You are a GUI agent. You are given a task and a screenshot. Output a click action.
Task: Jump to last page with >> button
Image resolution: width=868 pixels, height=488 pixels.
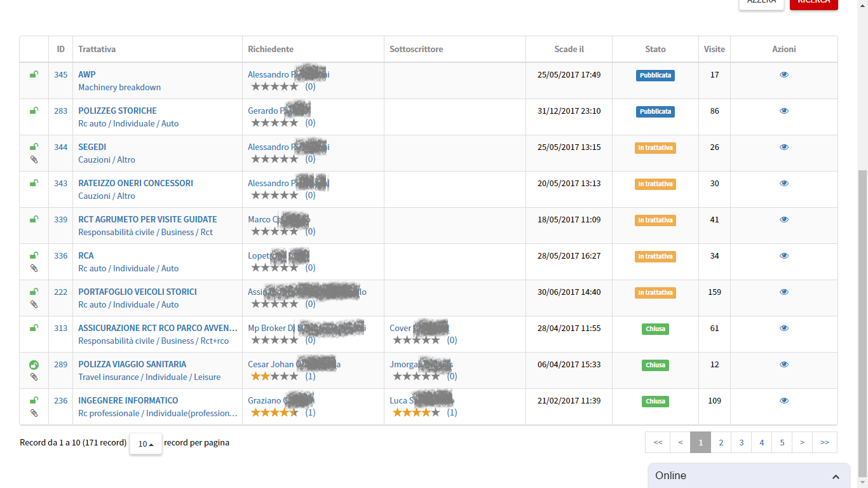pyautogui.click(x=824, y=442)
